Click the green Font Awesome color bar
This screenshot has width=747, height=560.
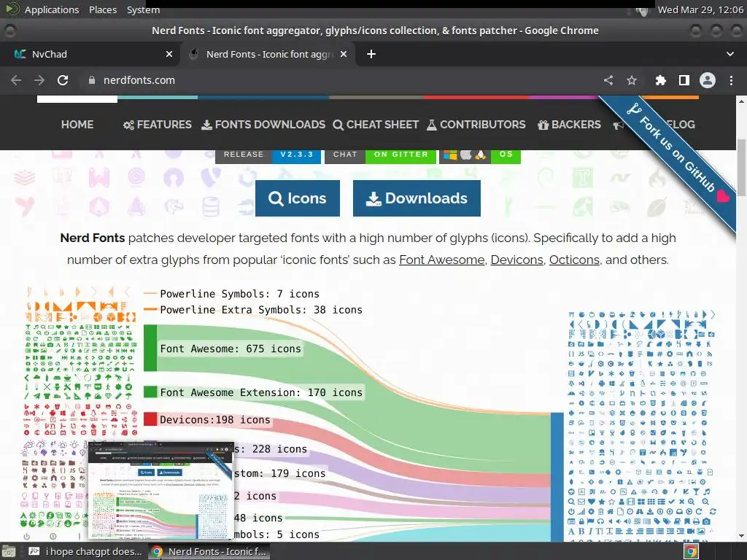(x=150, y=348)
